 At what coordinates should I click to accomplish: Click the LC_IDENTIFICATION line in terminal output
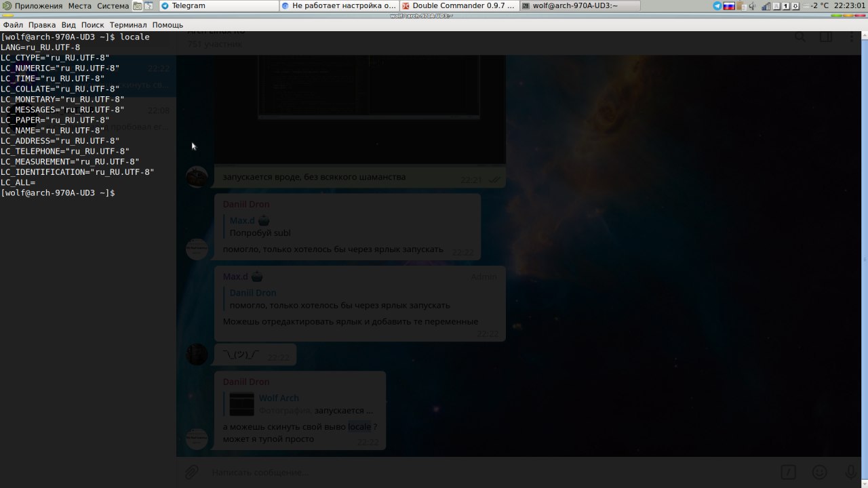click(78, 172)
